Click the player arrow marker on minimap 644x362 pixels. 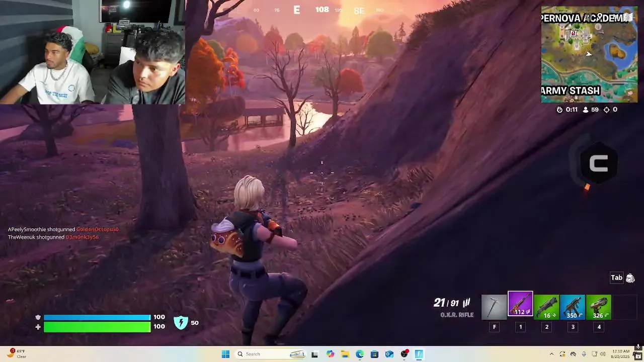[x=589, y=54]
